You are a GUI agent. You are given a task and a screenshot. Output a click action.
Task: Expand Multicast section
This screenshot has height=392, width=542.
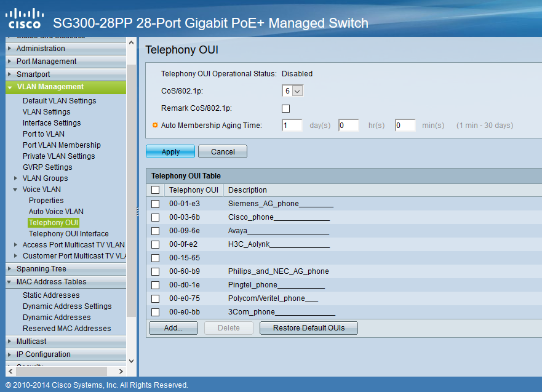tap(66, 342)
